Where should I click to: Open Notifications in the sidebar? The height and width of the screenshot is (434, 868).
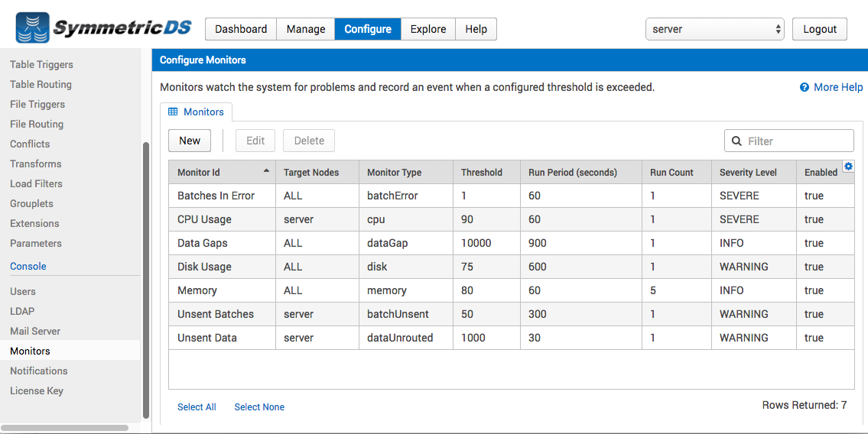pos(39,371)
